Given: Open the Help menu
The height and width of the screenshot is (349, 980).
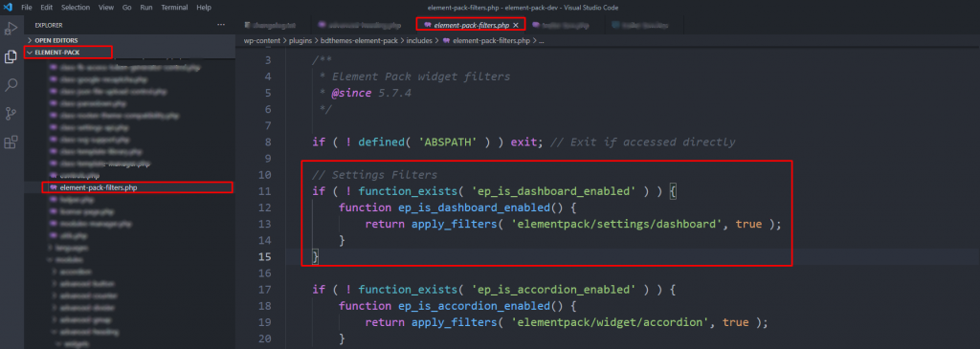Looking at the screenshot, I should point(204,8).
